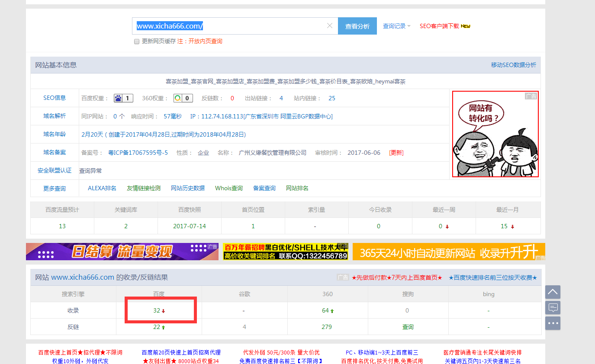Click the 出站链接 value 4
This screenshot has width=595, height=364.
coord(281,98)
